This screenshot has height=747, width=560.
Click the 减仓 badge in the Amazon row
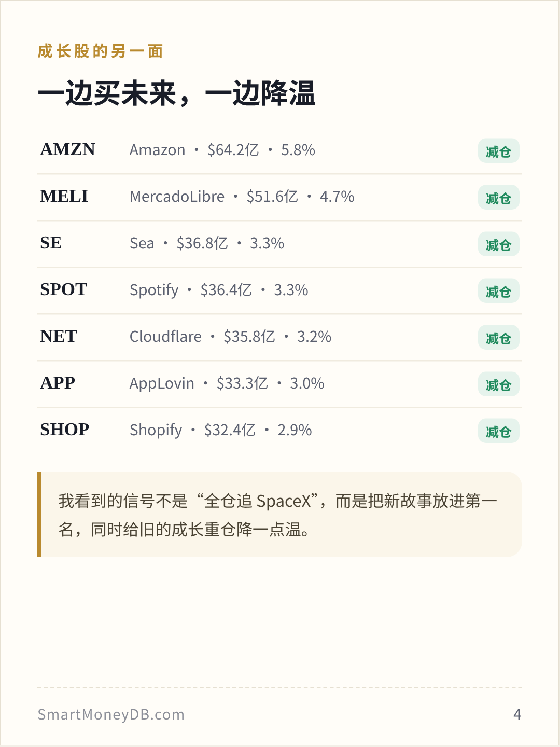[498, 151]
